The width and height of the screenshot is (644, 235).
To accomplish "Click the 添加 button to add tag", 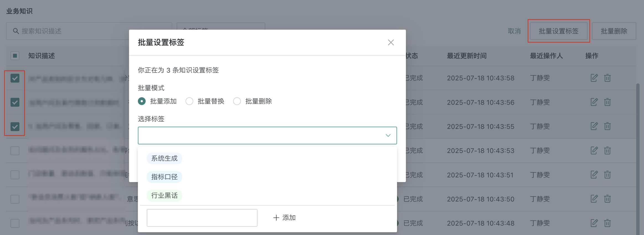I will click(284, 218).
